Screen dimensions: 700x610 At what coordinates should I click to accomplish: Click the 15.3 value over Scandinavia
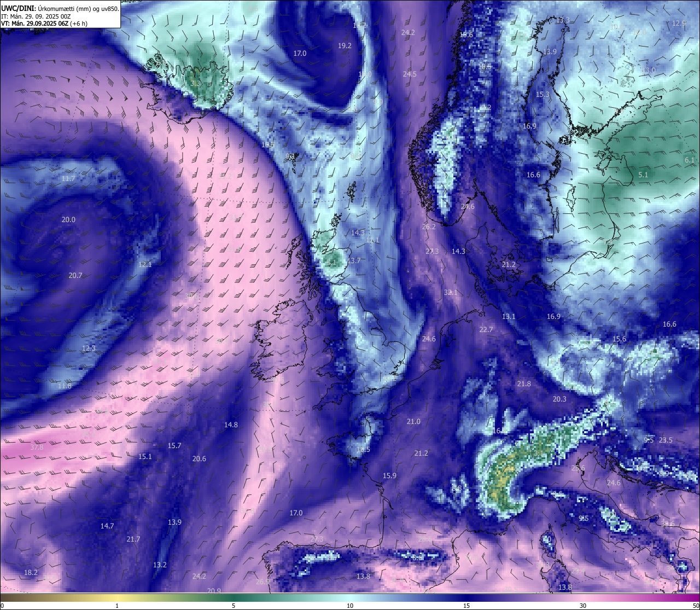[542, 95]
